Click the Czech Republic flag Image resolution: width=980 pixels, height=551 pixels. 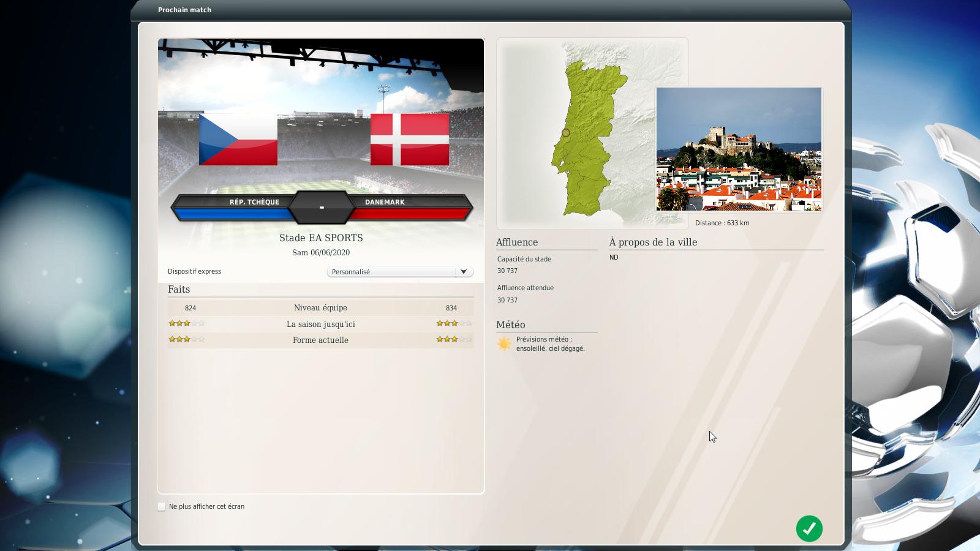pos(238,139)
